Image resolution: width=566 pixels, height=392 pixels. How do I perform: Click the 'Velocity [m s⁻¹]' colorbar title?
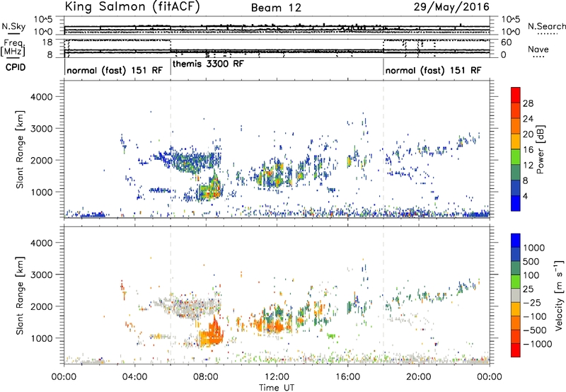pos(559,295)
